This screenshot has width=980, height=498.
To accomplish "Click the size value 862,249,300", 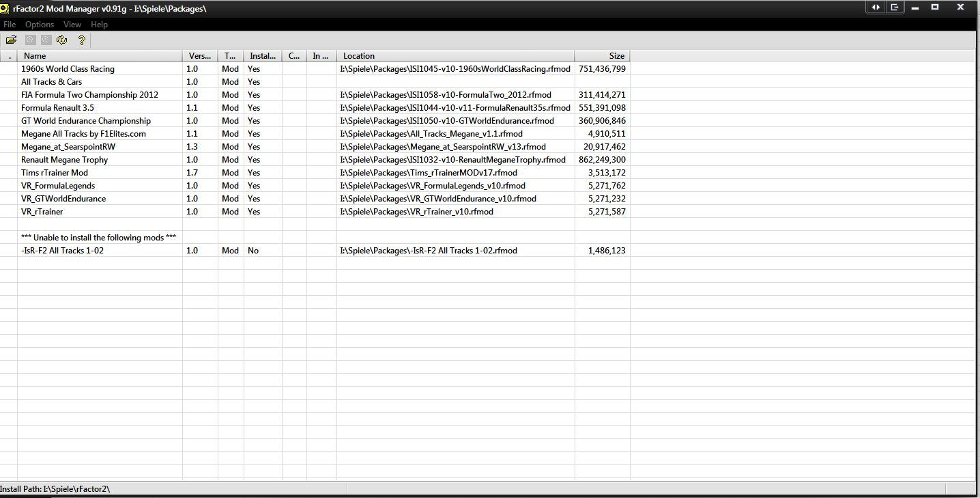I will [602, 160].
